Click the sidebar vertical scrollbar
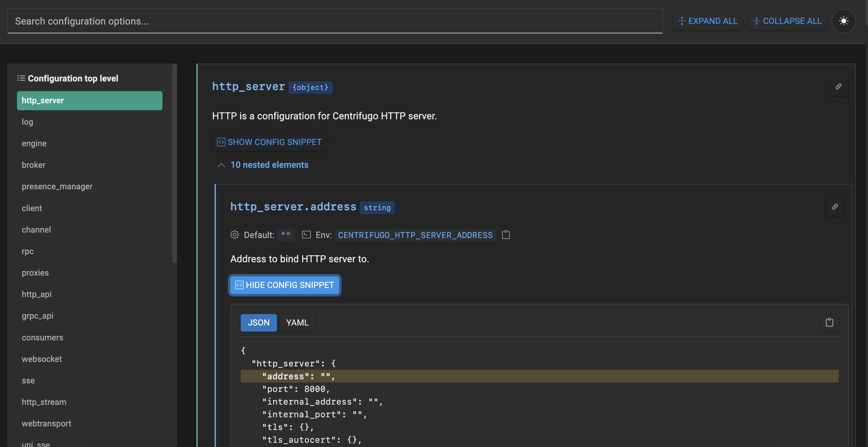 [174, 163]
